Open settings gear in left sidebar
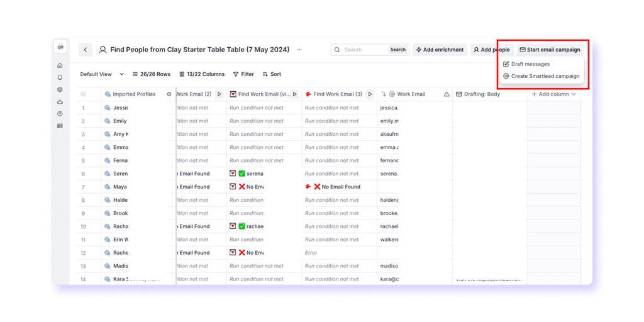This screenshot has height=322, width=644. pos(60,89)
